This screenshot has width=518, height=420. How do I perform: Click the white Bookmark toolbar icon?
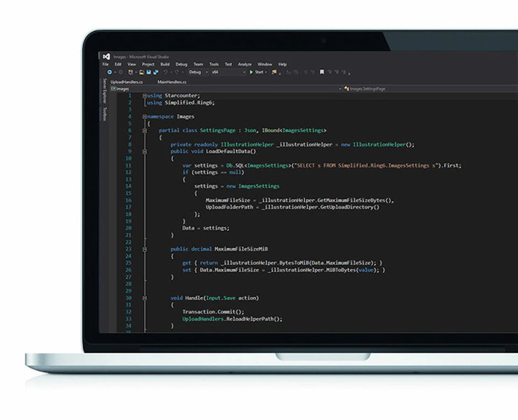pos(322,72)
